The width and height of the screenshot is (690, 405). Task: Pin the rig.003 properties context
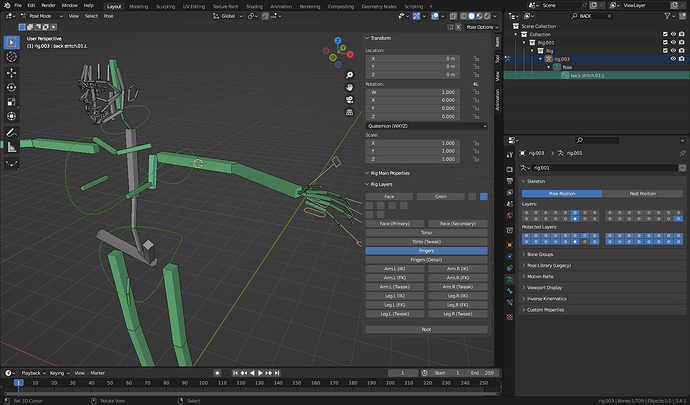(682, 153)
